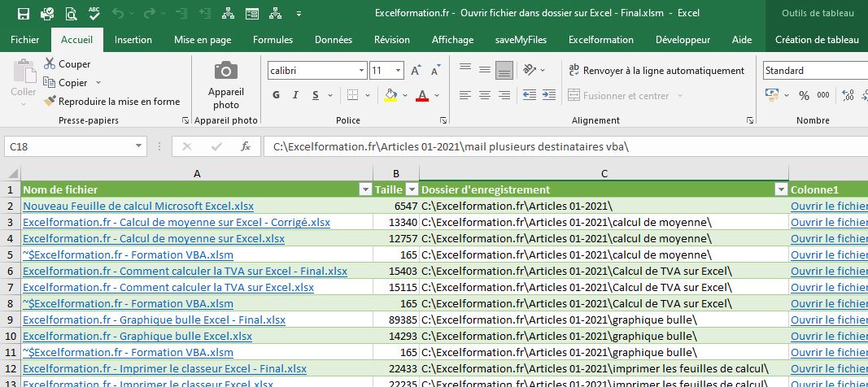Image resolution: width=868 pixels, height=387 pixels.
Task: Open the Nom de fichier filter dropdown
Action: [x=365, y=189]
